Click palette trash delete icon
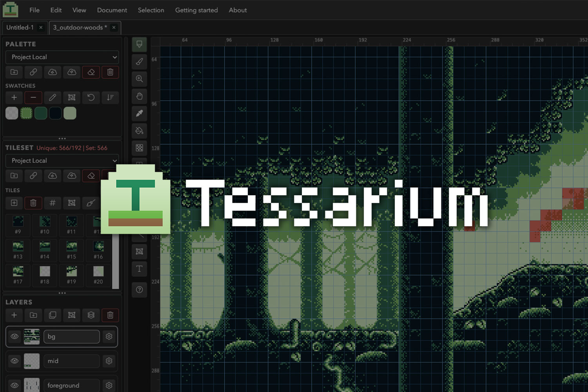Image resolution: width=588 pixels, height=392 pixels. 110,72
